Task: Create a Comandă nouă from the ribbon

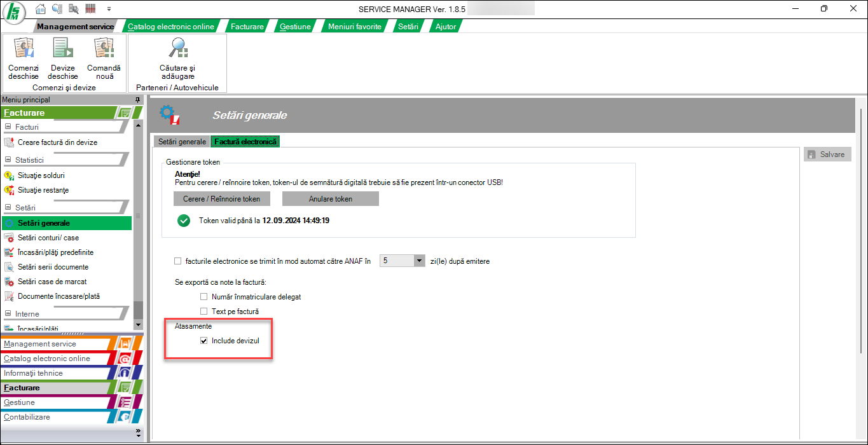Action: click(x=104, y=58)
